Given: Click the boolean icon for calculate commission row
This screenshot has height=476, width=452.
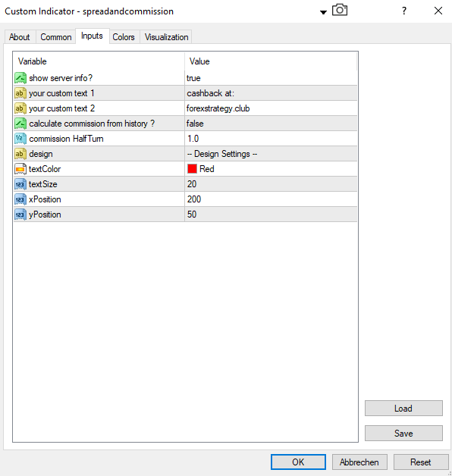Looking at the screenshot, I should pos(20,124).
